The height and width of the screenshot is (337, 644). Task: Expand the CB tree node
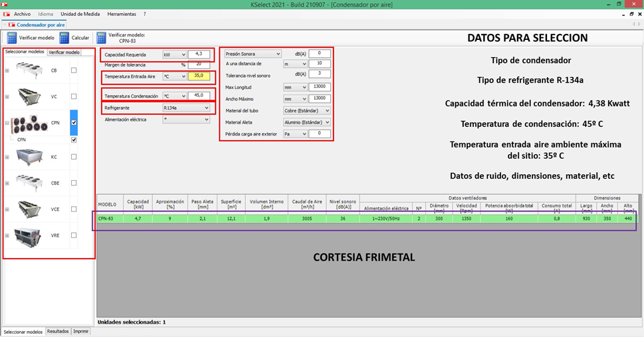pos(7,70)
